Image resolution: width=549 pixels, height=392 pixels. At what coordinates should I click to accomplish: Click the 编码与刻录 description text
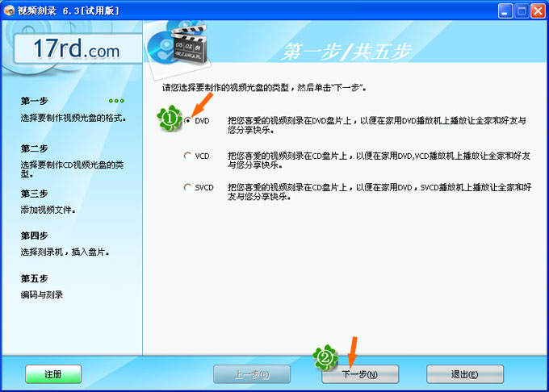[x=42, y=294]
